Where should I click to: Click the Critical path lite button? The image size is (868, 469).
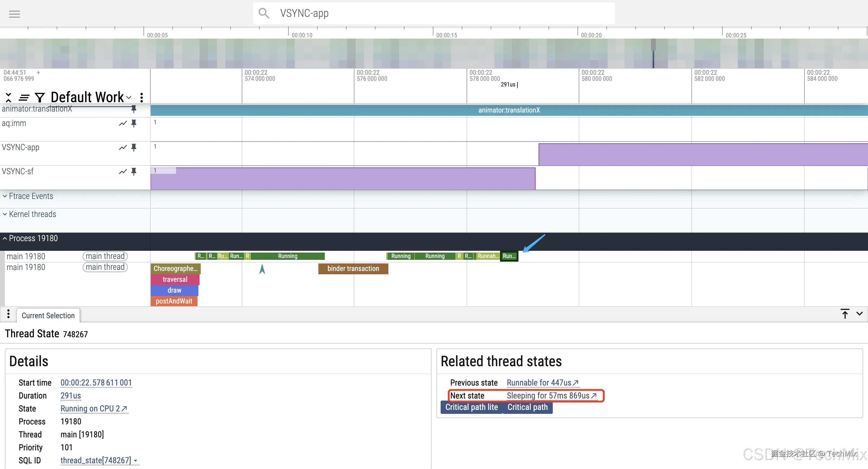point(471,407)
